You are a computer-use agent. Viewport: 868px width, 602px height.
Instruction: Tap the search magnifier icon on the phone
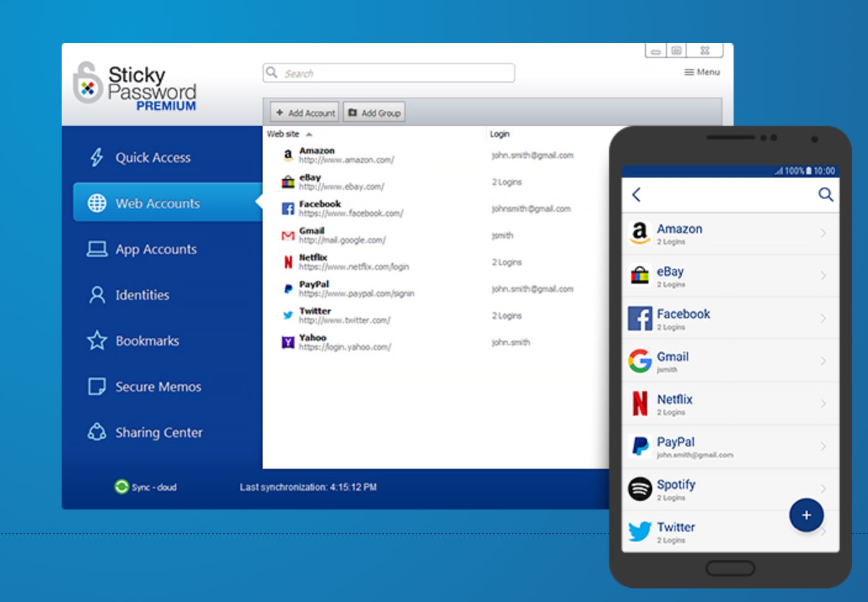pos(825,194)
